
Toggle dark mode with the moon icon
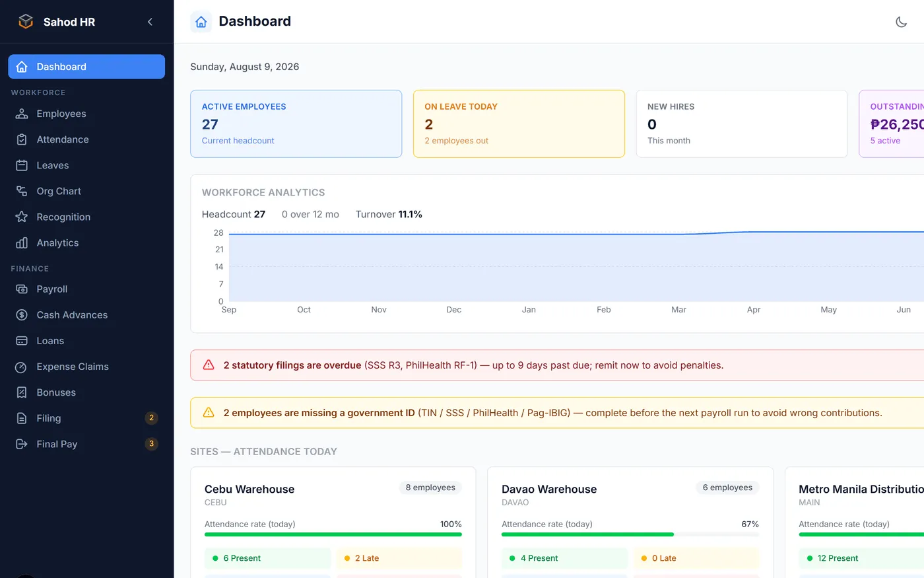(901, 22)
